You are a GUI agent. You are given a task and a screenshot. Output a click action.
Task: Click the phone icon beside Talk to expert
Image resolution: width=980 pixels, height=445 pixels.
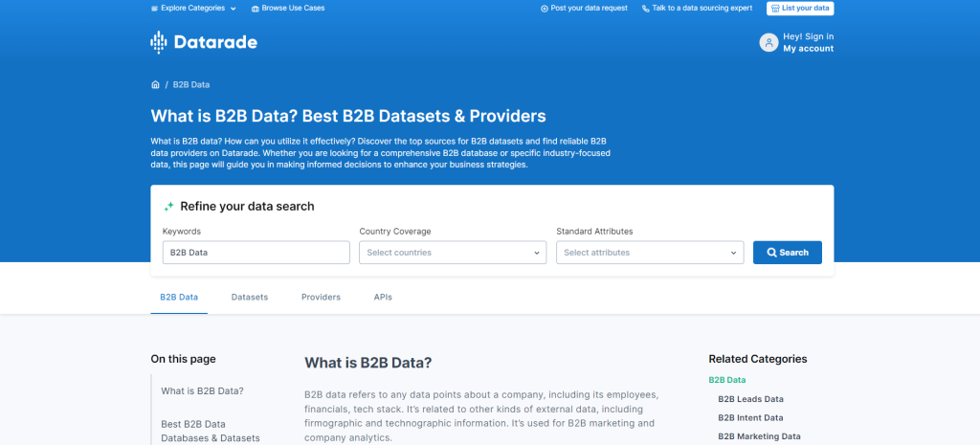click(x=646, y=9)
